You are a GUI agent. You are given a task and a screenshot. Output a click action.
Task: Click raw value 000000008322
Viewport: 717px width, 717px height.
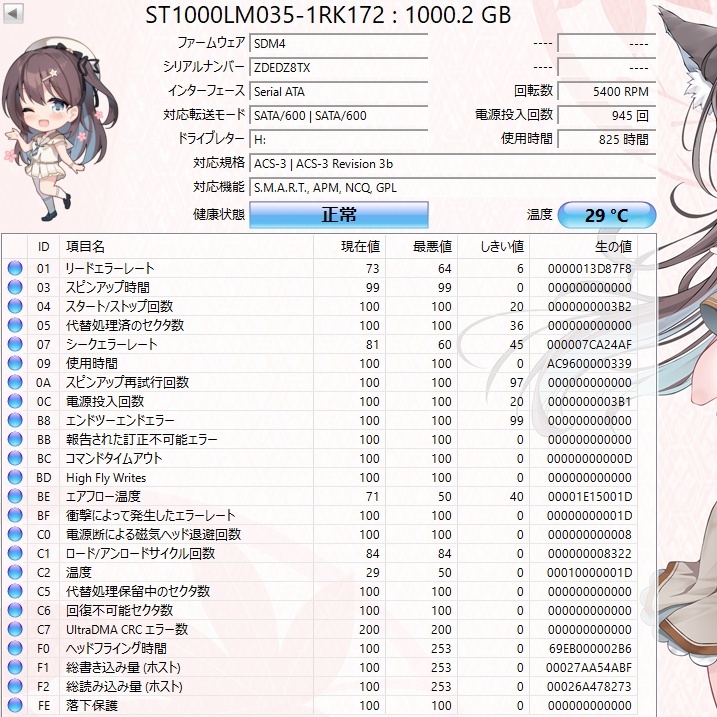click(x=589, y=554)
